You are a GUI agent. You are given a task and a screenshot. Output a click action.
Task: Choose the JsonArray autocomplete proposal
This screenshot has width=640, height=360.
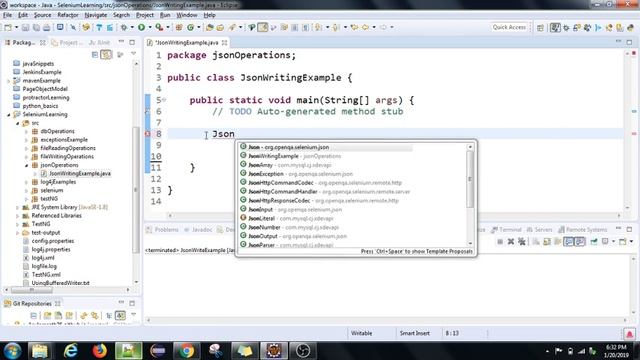pos(286,165)
